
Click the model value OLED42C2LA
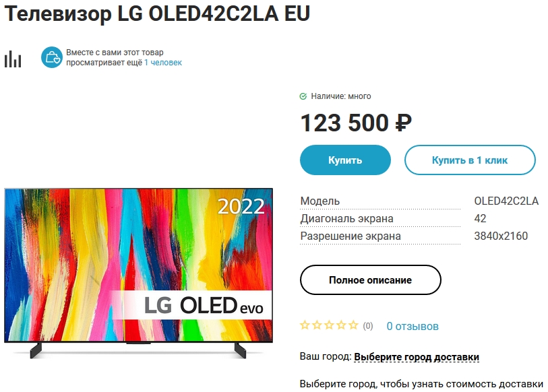tap(506, 201)
